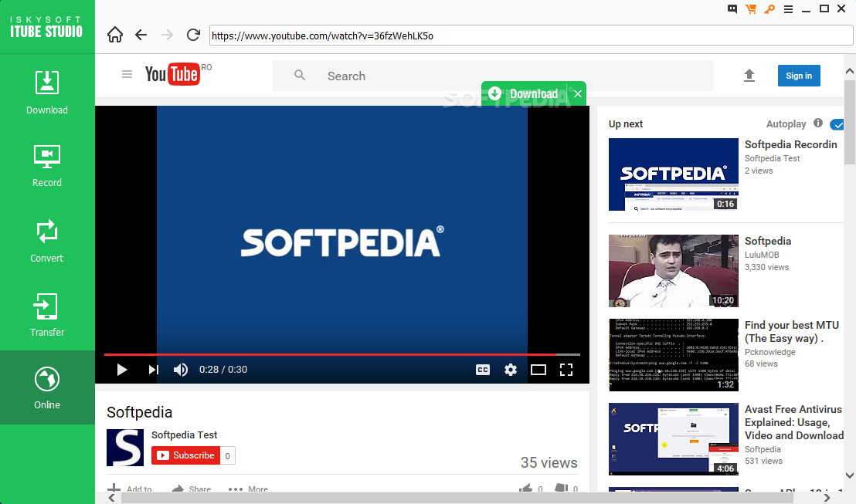Switch to the Transfer section
This screenshot has height=504, width=856.
click(47, 315)
